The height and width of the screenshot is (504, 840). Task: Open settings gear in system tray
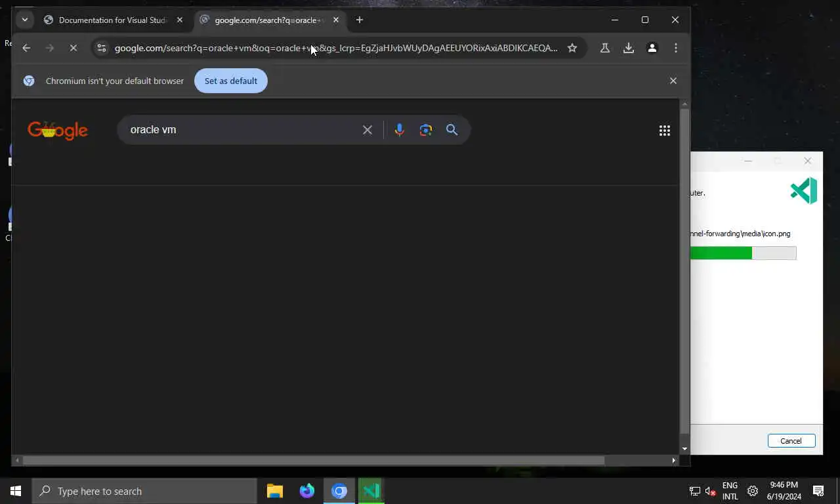tap(753, 491)
